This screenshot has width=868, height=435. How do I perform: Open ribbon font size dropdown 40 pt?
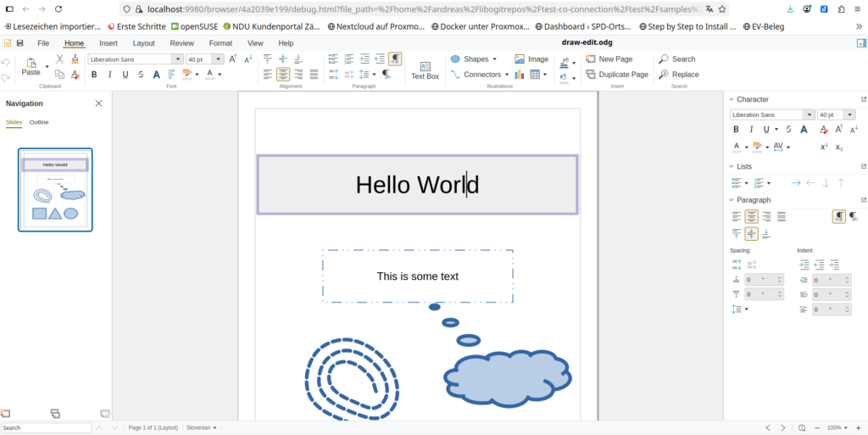click(x=219, y=59)
